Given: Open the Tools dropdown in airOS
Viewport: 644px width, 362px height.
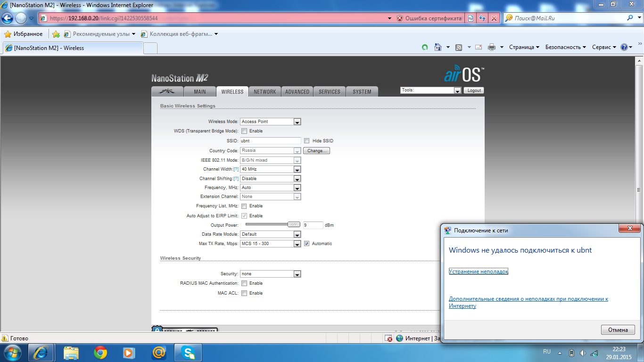Looking at the screenshot, I should [x=431, y=90].
